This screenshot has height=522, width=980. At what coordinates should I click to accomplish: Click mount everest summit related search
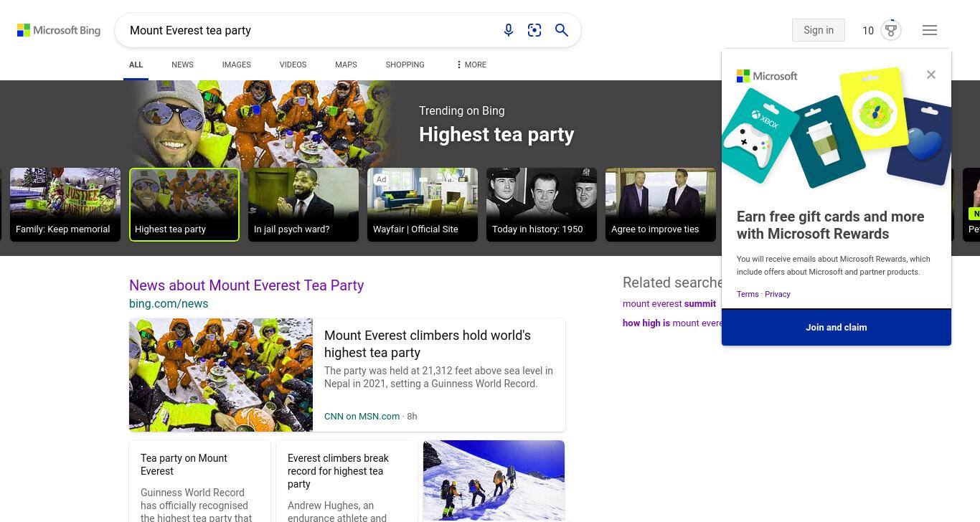pos(669,304)
